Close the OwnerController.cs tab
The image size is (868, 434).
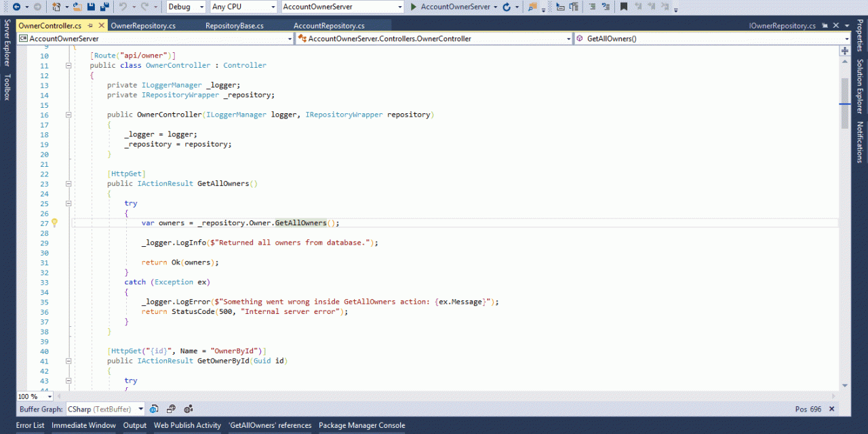(x=102, y=26)
